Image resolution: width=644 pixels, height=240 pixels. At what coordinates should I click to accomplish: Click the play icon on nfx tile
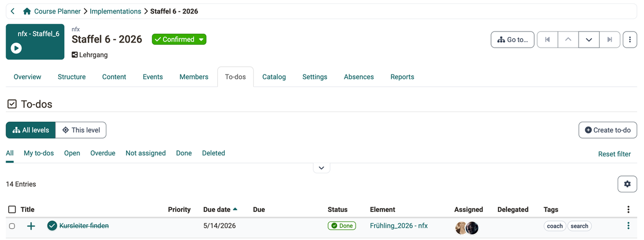16,48
